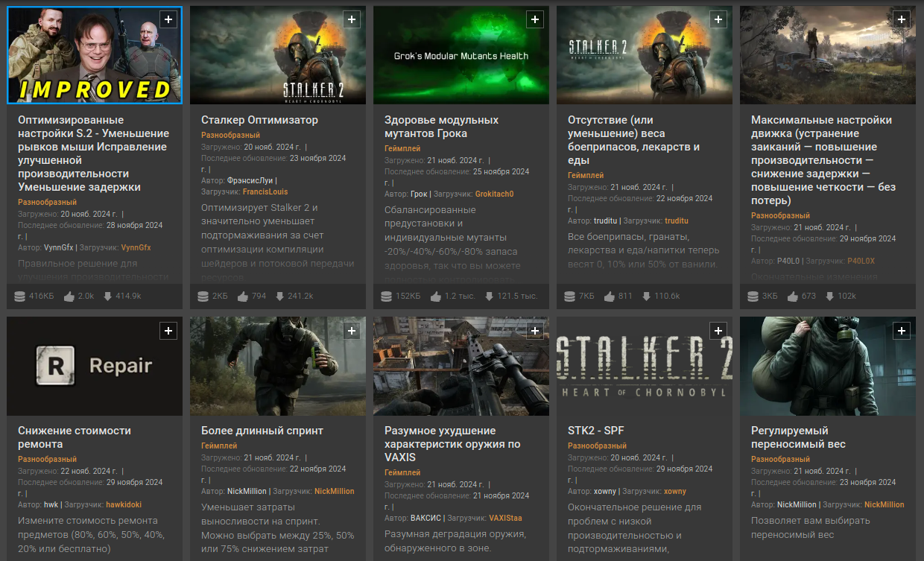Click Геймплей category under Grok mutants mod
The image size is (924, 561).
click(402, 149)
